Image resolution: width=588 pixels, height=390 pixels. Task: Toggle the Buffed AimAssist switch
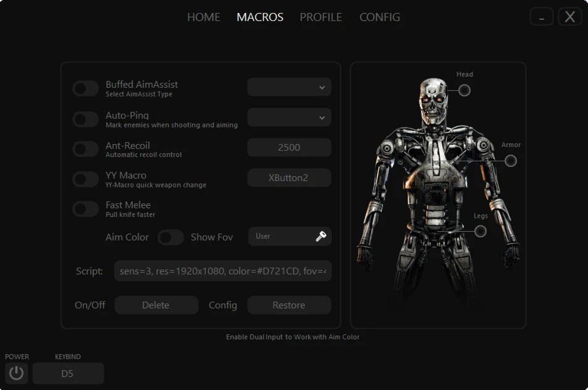pyautogui.click(x=85, y=88)
